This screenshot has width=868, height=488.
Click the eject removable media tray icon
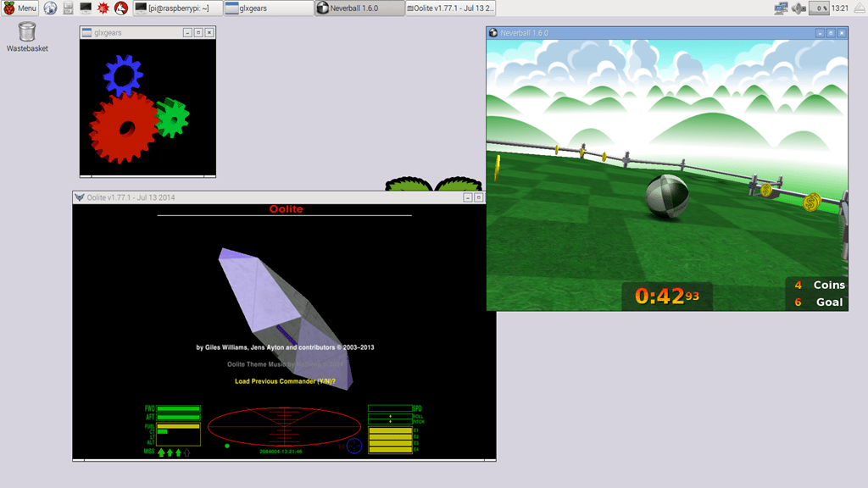[859, 8]
